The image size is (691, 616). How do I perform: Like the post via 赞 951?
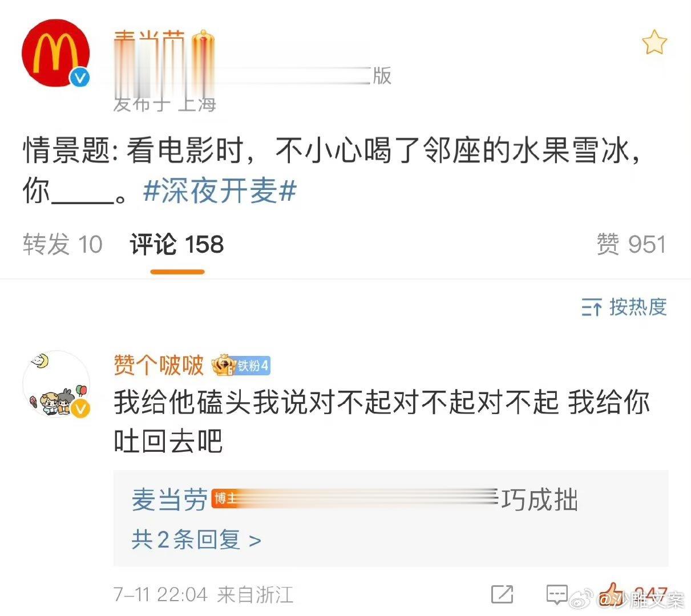pos(631,245)
